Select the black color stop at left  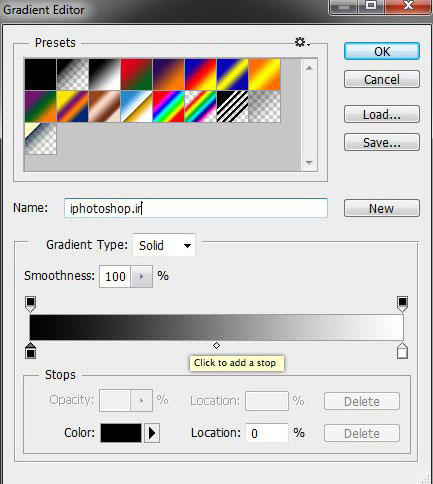tap(30, 350)
